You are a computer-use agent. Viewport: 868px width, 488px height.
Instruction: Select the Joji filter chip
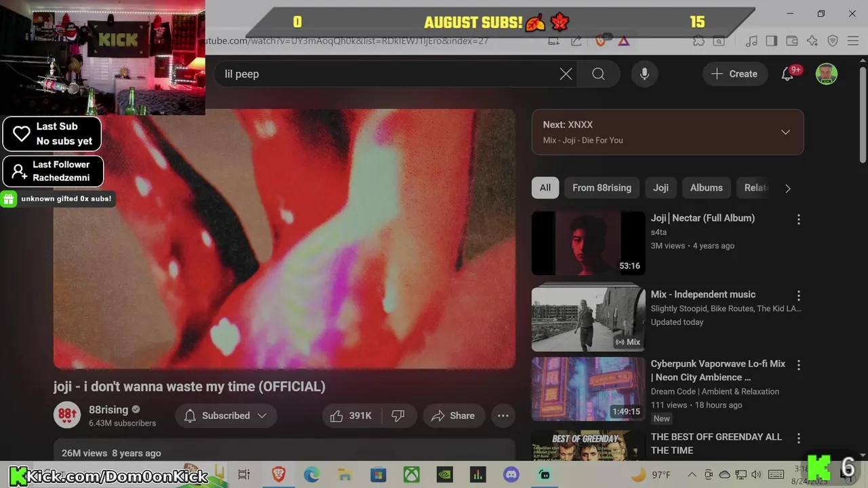coord(661,188)
